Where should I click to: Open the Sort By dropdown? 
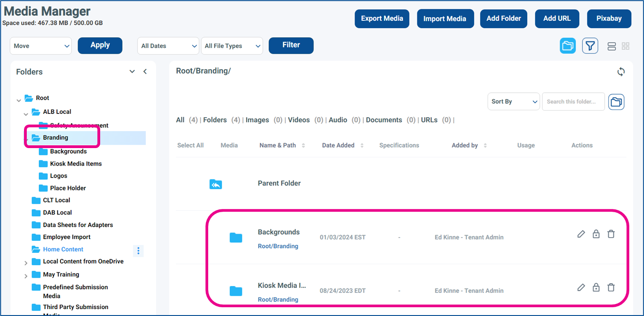pos(513,101)
